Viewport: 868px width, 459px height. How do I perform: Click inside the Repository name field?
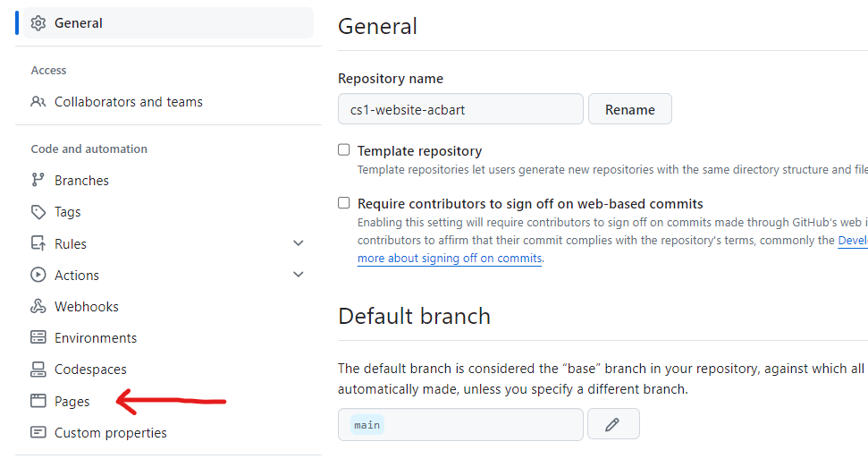pyautogui.click(x=460, y=109)
